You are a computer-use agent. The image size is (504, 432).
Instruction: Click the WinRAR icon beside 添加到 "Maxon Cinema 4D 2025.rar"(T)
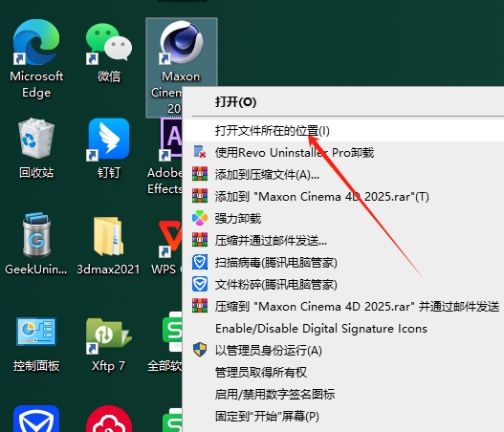[200, 196]
